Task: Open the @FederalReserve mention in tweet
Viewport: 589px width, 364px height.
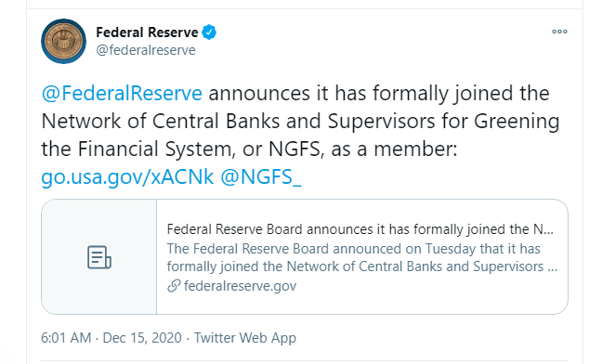Action: click(122, 93)
